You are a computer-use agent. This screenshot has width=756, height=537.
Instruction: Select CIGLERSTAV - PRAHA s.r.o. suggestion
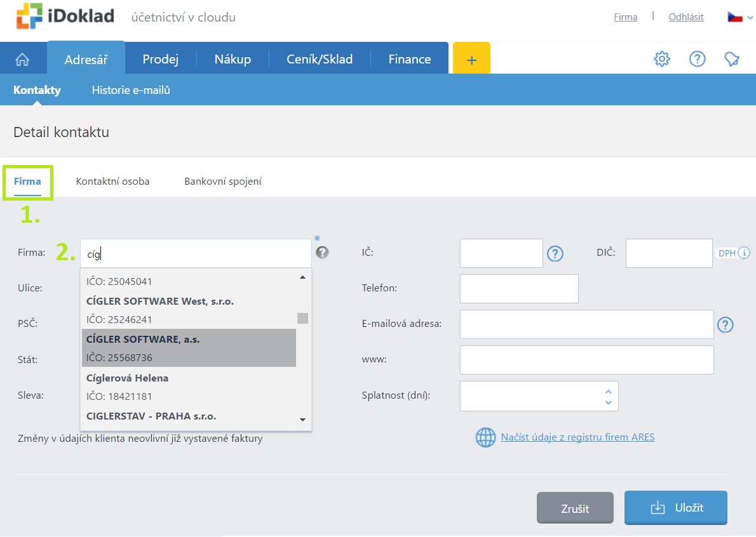189,416
